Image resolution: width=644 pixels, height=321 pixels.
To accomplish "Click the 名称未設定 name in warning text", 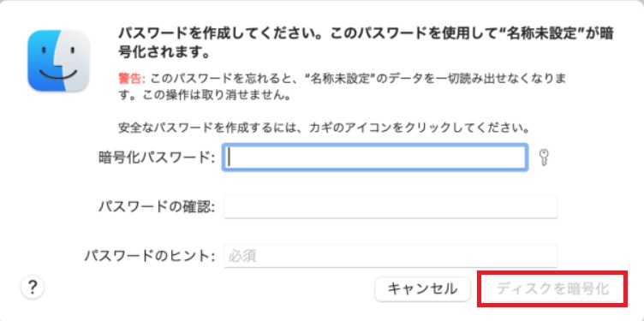I will (x=338, y=79).
